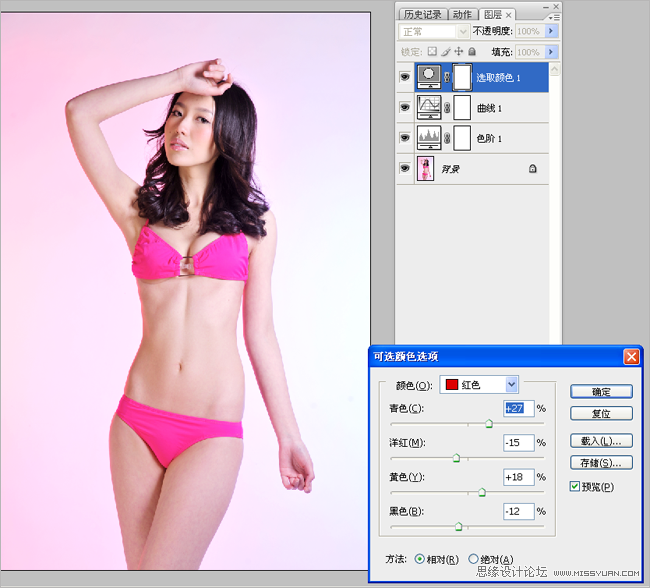
Task: Click the layer mask of 选取颜色 1
Action: (462, 77)
